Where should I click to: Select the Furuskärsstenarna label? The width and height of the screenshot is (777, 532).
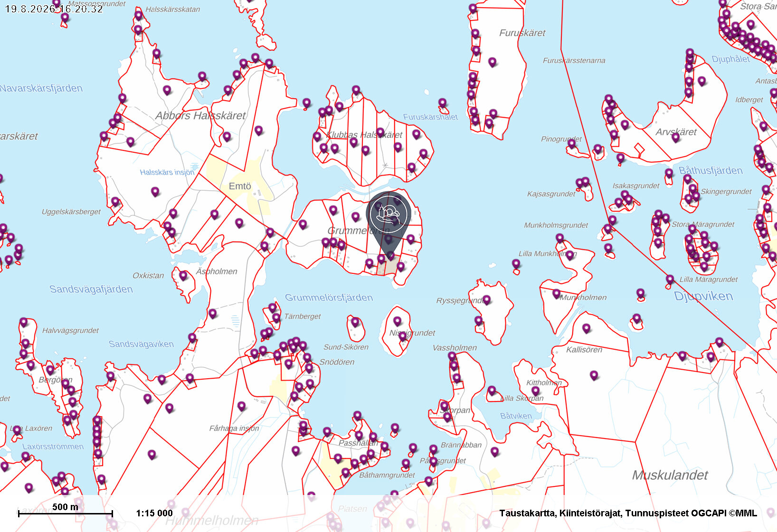574,60
